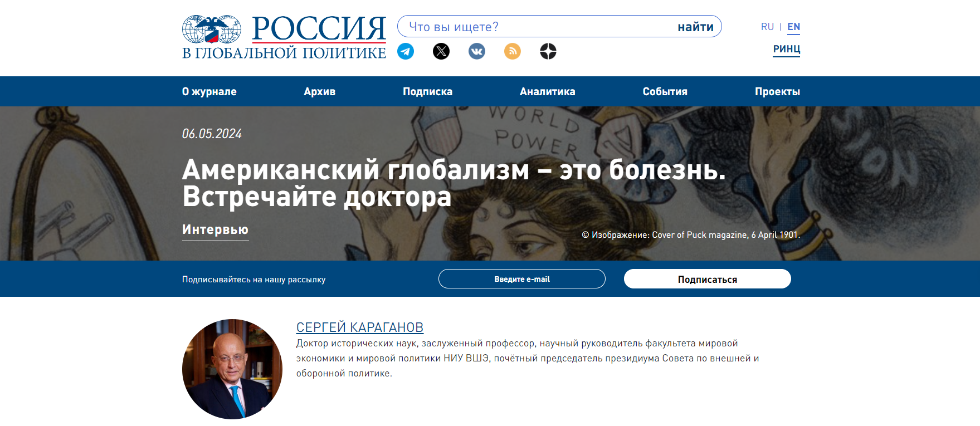
Task: Open author link 'Сергей Караганов'
Action: (x=360, y=327)
